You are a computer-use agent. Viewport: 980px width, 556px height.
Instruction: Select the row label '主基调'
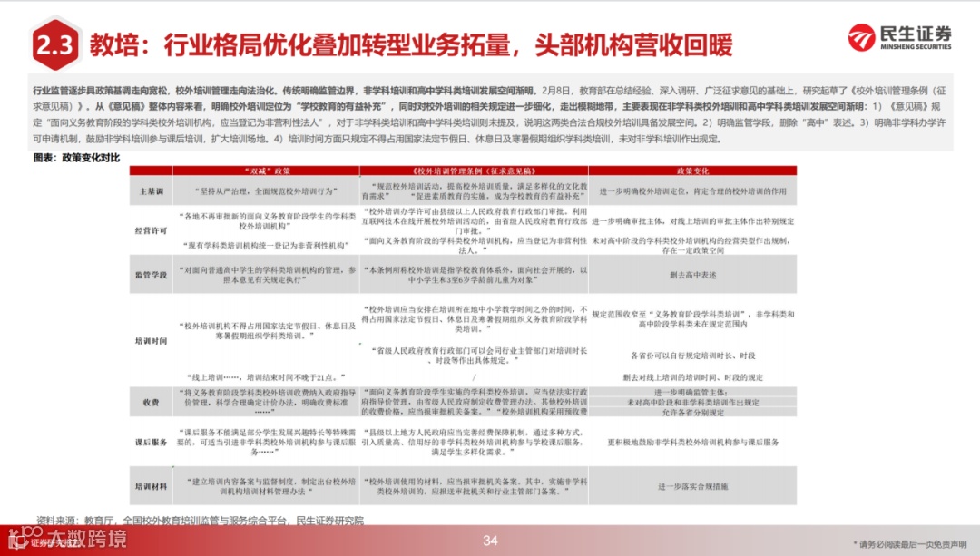151,191
